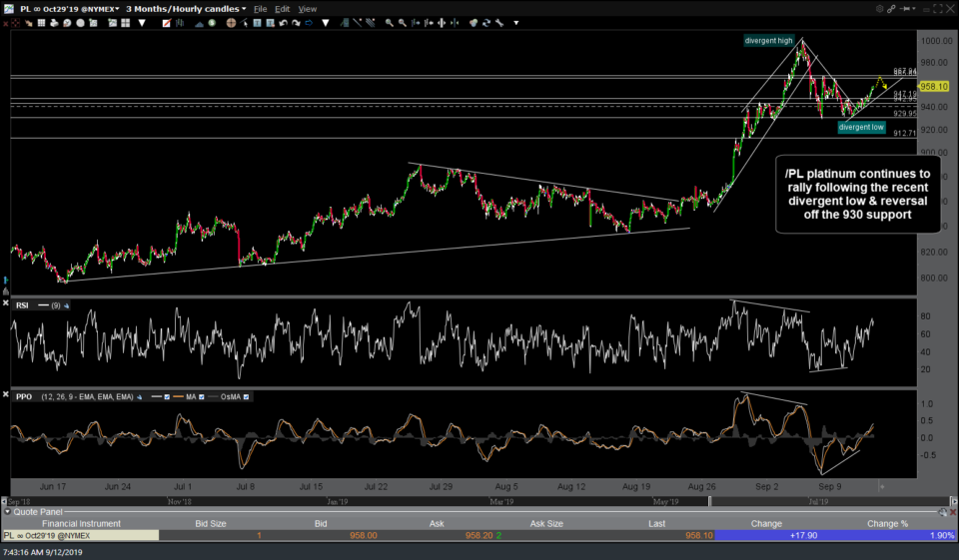Collapse the Quote Panel expander
The image size is (959, 560).
[x=7, y=512]
